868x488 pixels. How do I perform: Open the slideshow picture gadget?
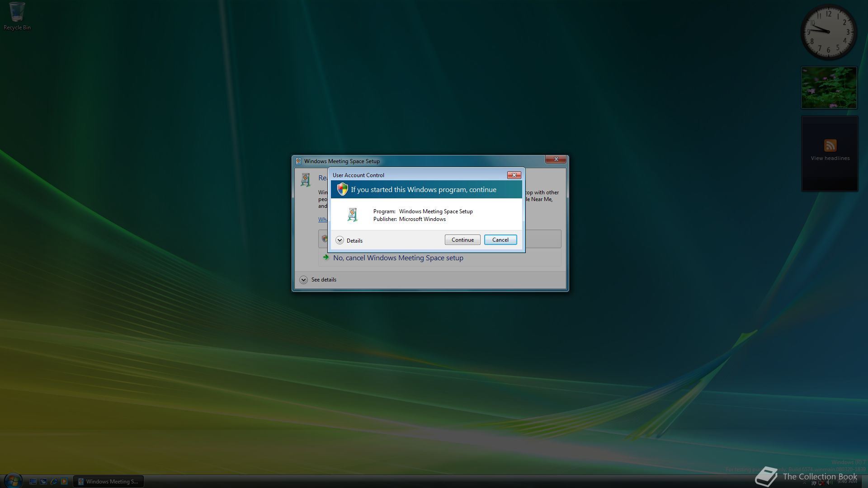pyautogui.click(x=829, y=88)
